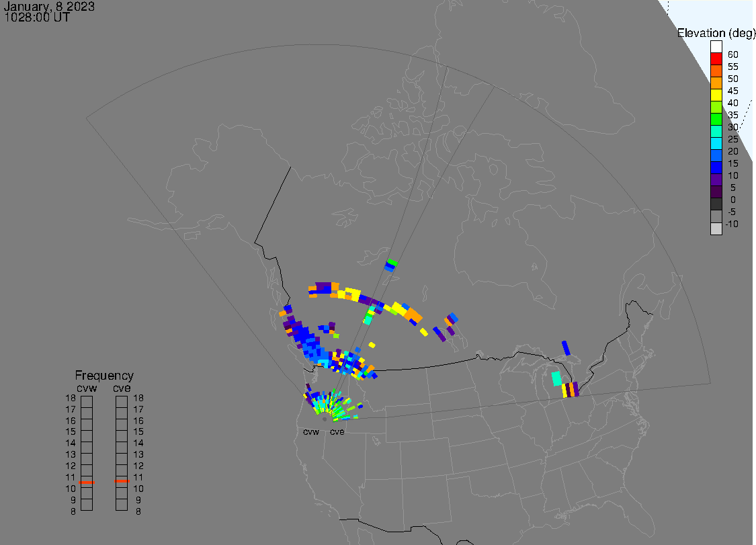
Task: Click the 'Elevation (deg)' legend title
Action: click(716, 34)
